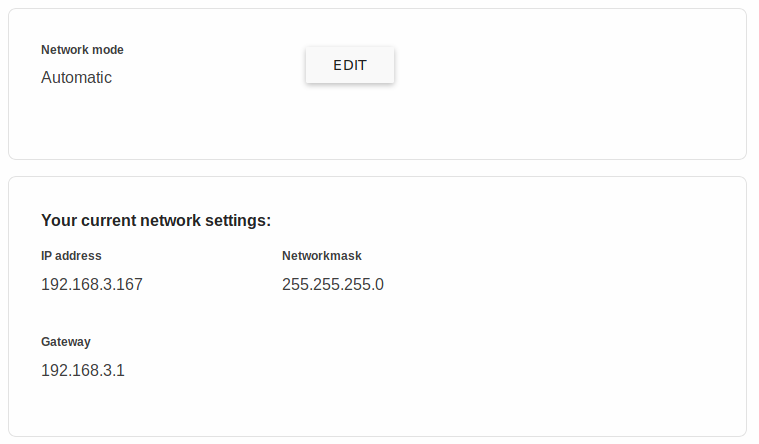The height and width of the screenshot is (444, 759).
Task: Select the Networkmask label
Action: pyautogui.click(x=322, y=256)
